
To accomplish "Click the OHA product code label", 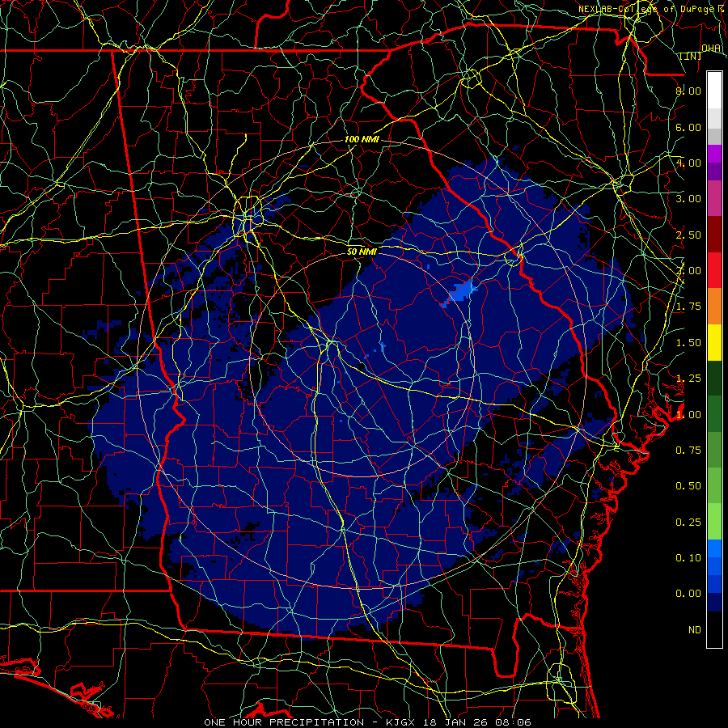I will click(711, 48).
